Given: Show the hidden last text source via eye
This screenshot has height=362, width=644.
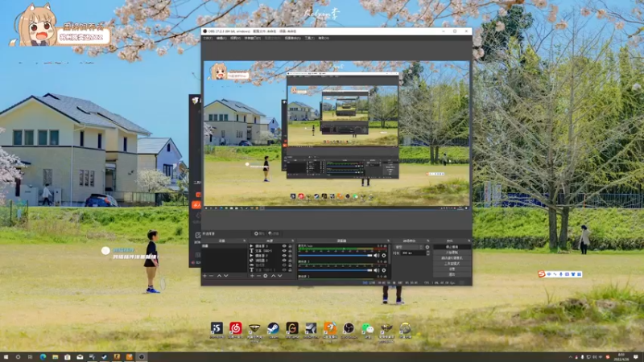Looking at the screenshot, I should [x=284, y=269].
